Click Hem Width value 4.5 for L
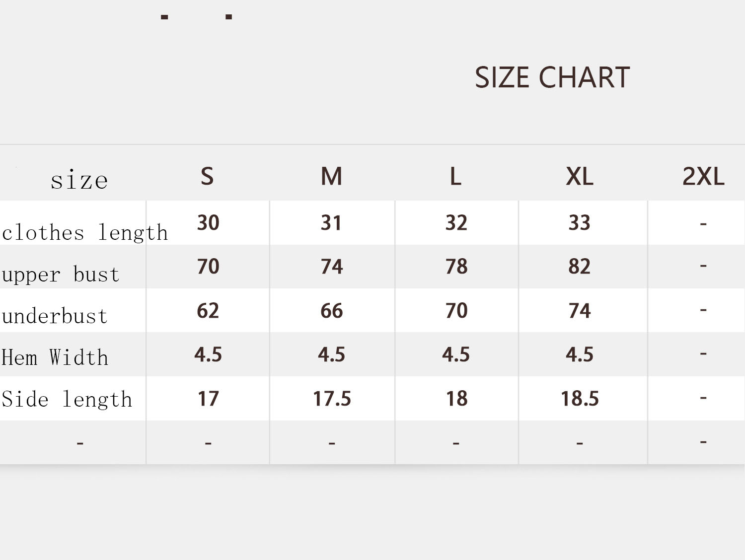 pos(456,354)
